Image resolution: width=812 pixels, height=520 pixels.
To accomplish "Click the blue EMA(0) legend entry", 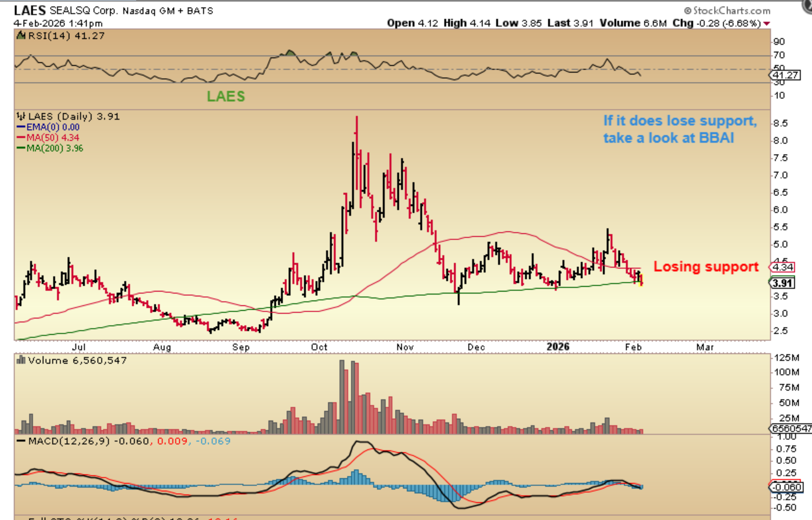I will coord(48,127).
